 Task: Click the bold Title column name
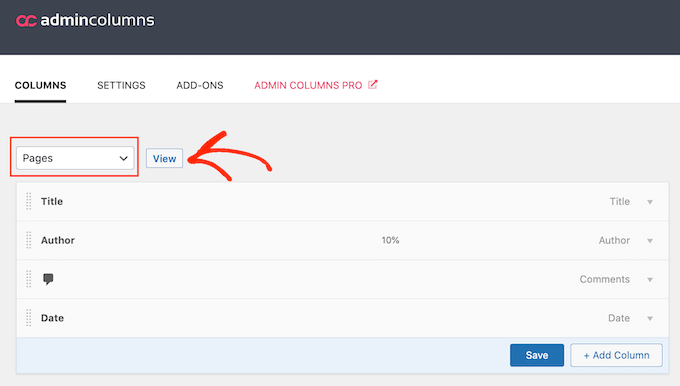(x=52, y=201)
